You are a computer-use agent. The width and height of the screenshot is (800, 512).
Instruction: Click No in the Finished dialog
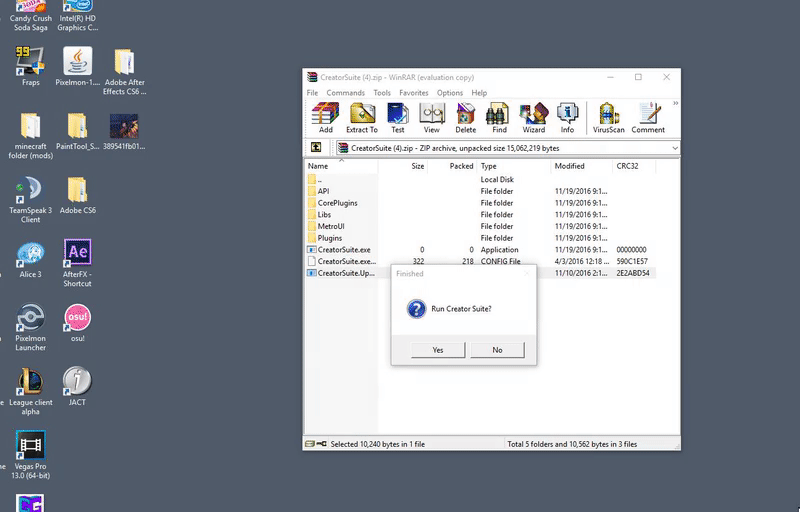tap(497, 350)
